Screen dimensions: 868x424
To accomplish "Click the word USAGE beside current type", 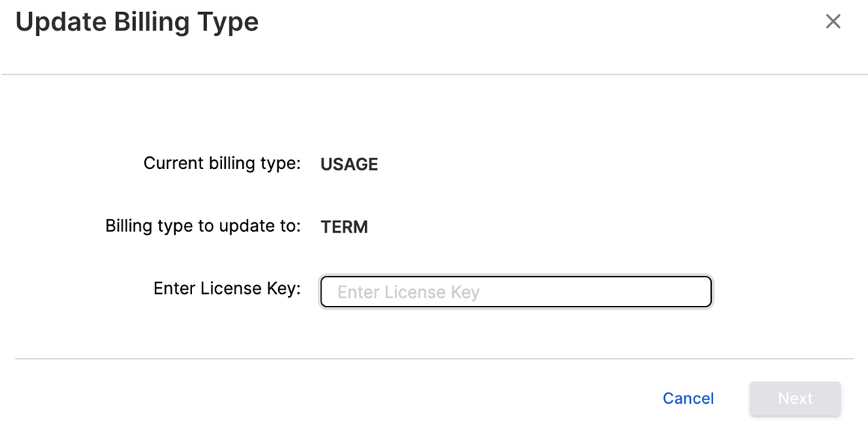I will click(x=349, y=165).
